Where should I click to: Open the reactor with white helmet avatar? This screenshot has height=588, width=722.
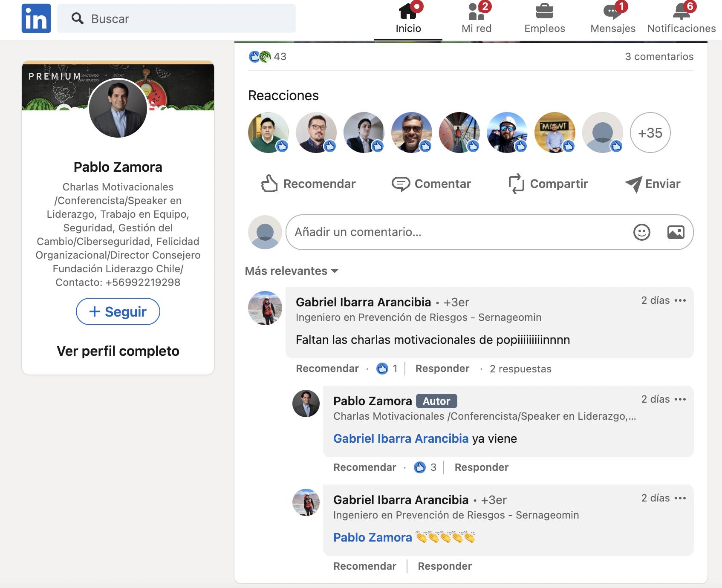(507, 133)
